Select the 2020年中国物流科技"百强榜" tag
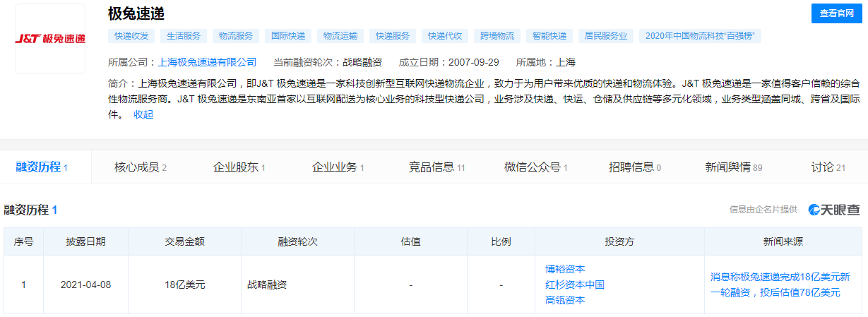 point(701,35)
